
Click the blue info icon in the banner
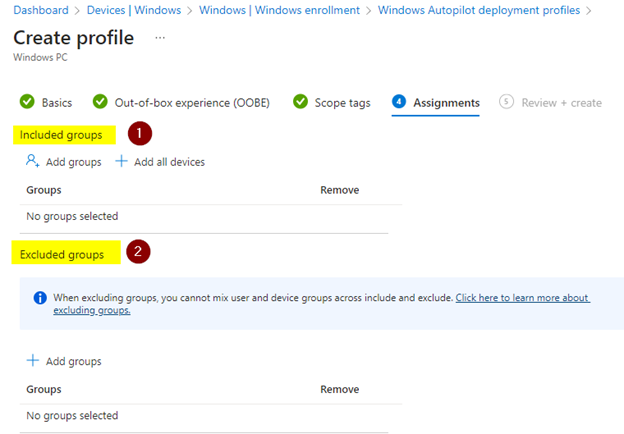pos(40,298)
